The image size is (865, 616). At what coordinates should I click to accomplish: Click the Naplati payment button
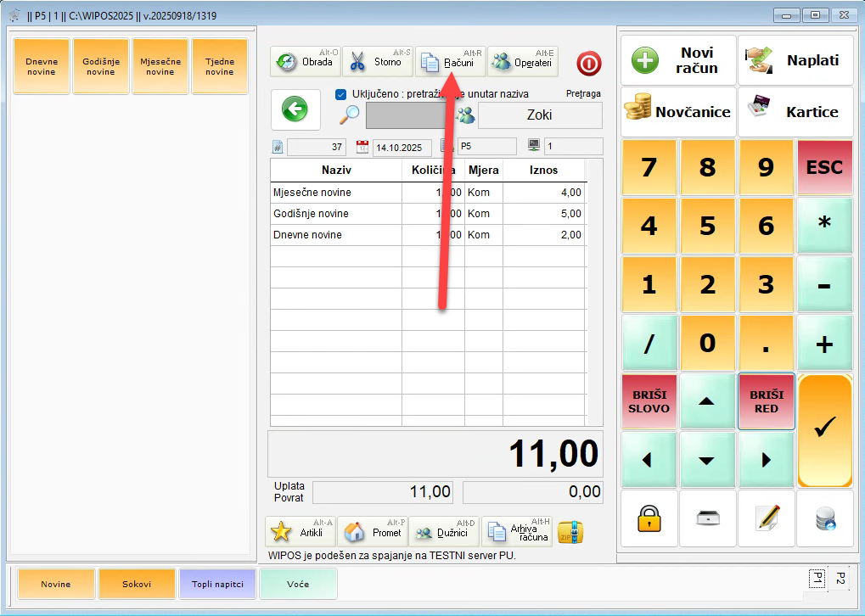[795, 61]
